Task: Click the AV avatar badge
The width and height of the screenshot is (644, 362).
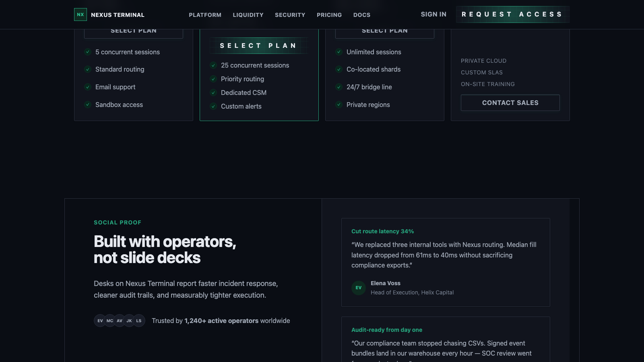Action: [x=120, y=321]
